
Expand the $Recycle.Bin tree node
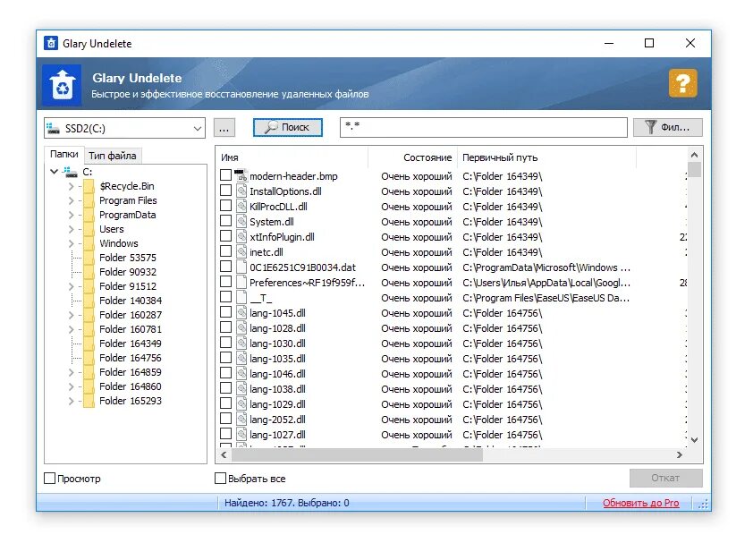point(71,186)
